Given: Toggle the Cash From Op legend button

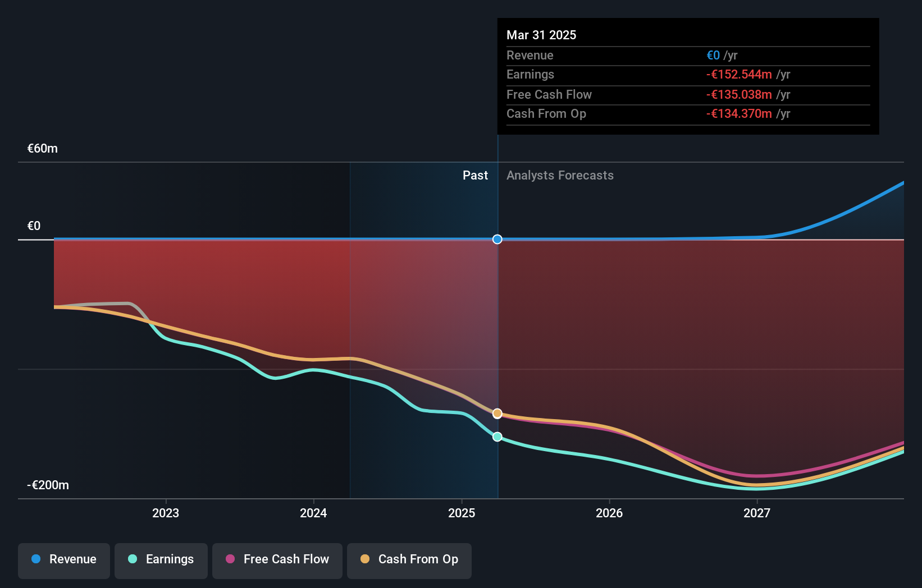Looking at the screenshot, I should [x=409, y=561].
